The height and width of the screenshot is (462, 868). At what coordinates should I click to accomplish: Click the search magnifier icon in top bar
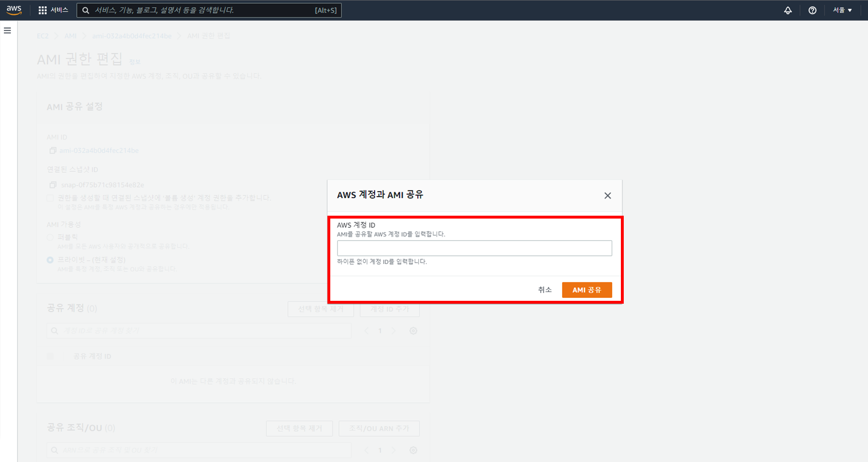click(86, 10)
